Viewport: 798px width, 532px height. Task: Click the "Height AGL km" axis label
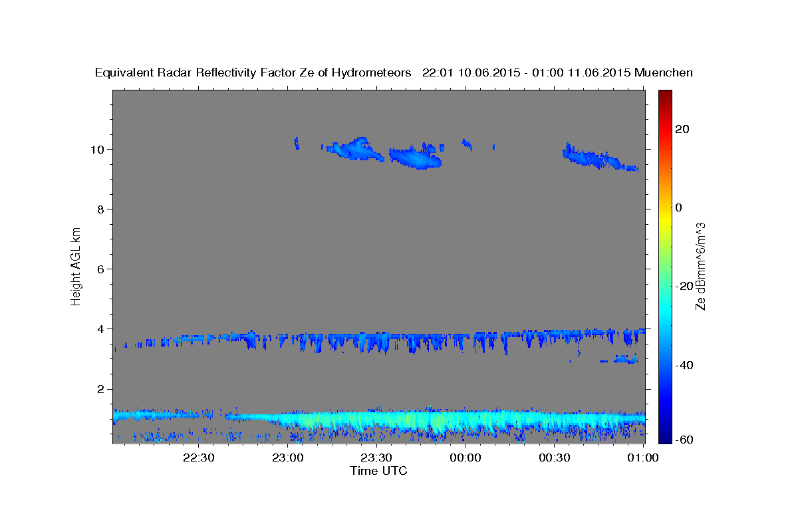pos(76,266)
